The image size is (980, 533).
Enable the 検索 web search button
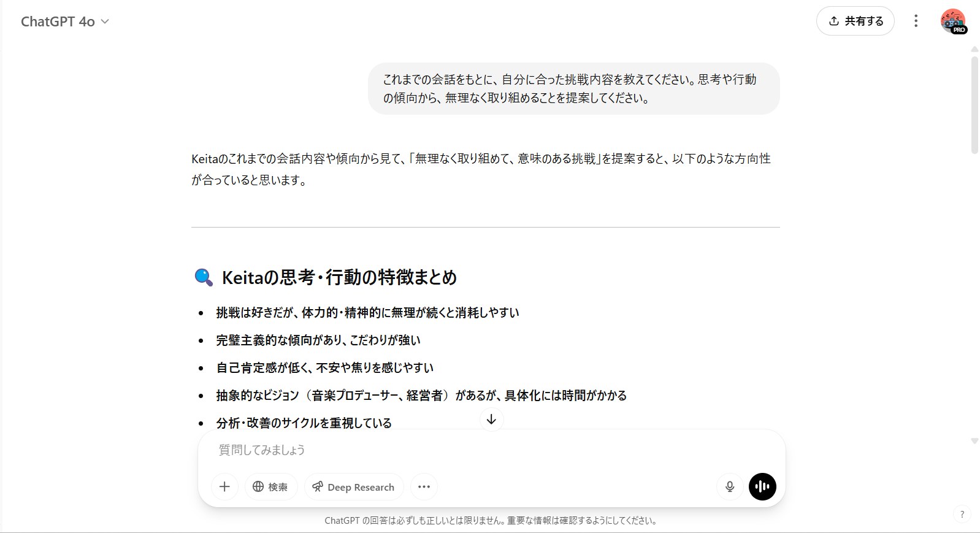[270, 486]
